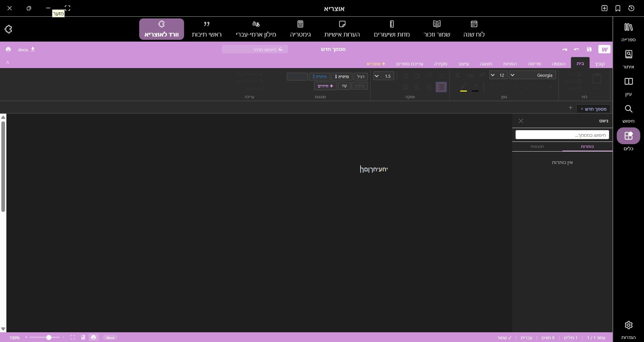The height and width of the screenshot is (342, 644).
Task: Toggle full-screen view in status bar
Action: [x=72, y=337]
